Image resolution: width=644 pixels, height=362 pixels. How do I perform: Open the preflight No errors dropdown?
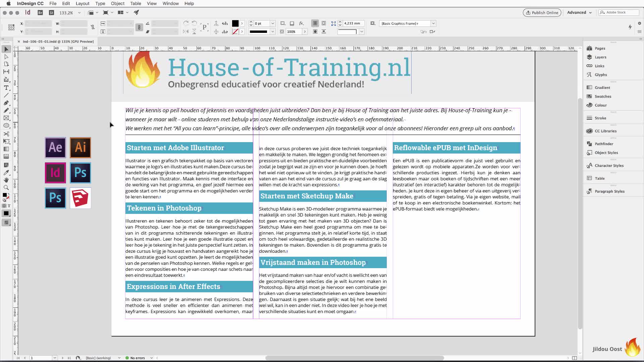point(152,358)
